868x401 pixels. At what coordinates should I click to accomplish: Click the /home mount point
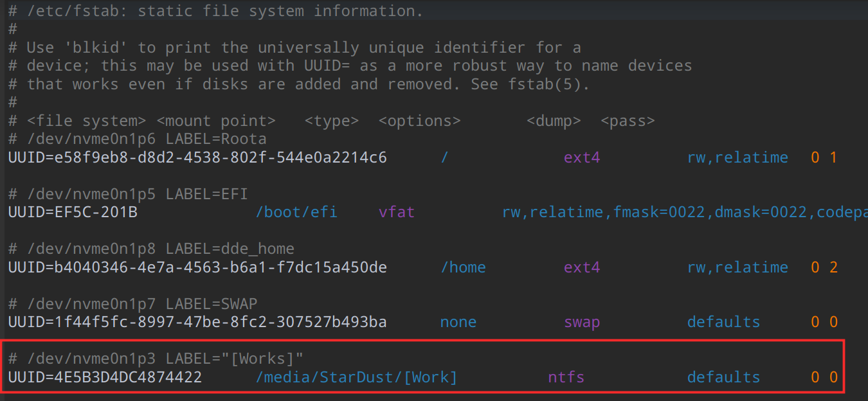pos(463,267)
